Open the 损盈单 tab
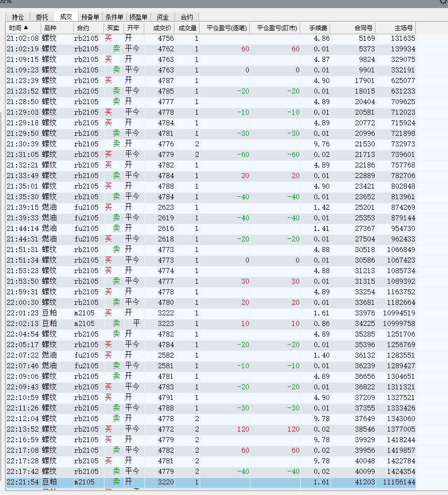This screenshot has width=448, height=495. 138,17
